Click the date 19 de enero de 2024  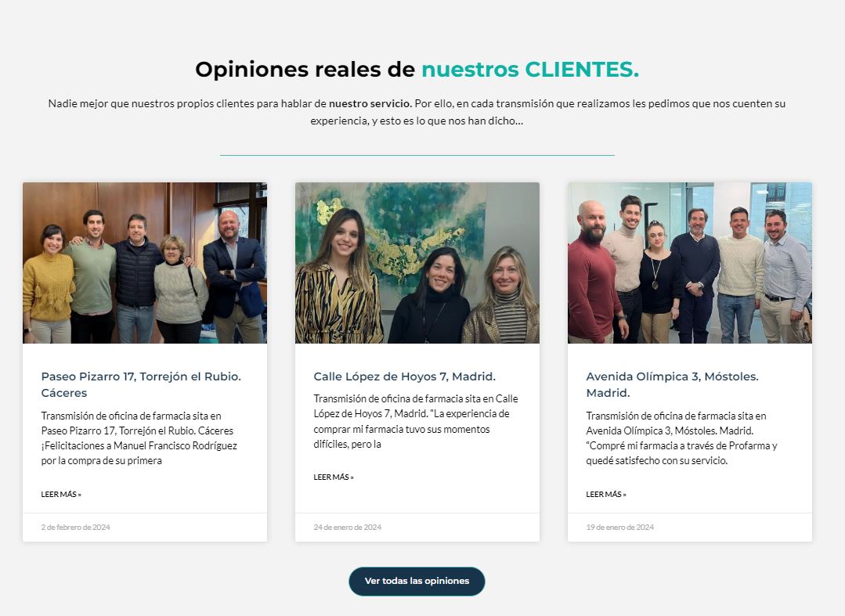(x=619, y=527)
